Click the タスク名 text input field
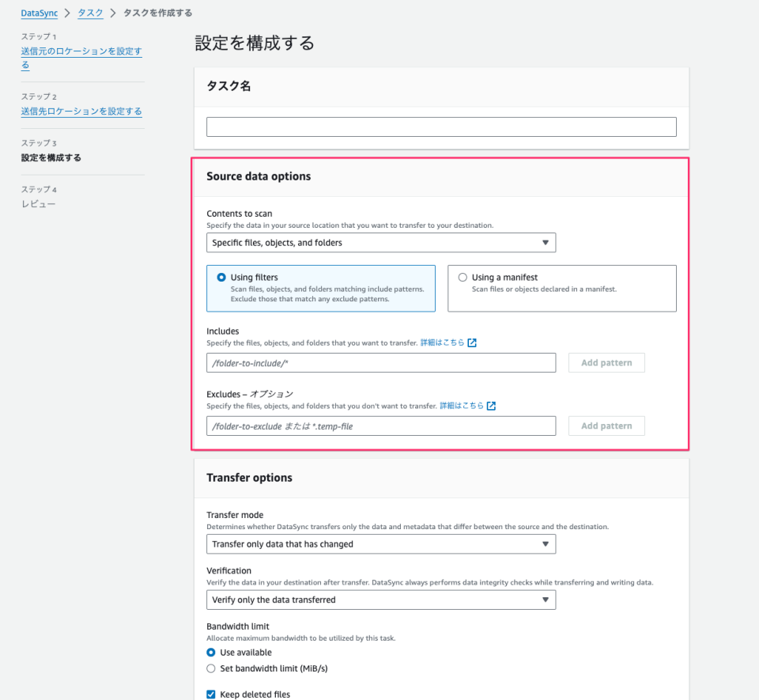This screenshot has height=700, width=759. coord(441,127)
